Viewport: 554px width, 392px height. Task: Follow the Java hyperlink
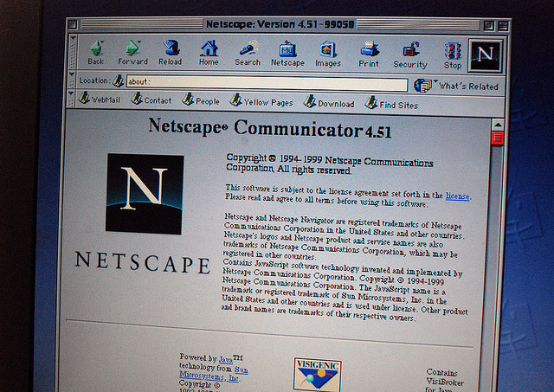pos(225,359)
